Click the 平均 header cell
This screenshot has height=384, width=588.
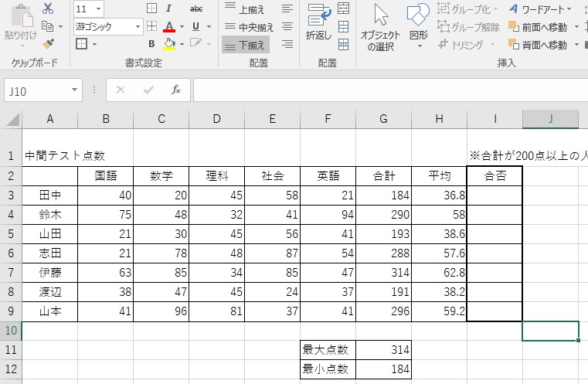click(439, 175)
